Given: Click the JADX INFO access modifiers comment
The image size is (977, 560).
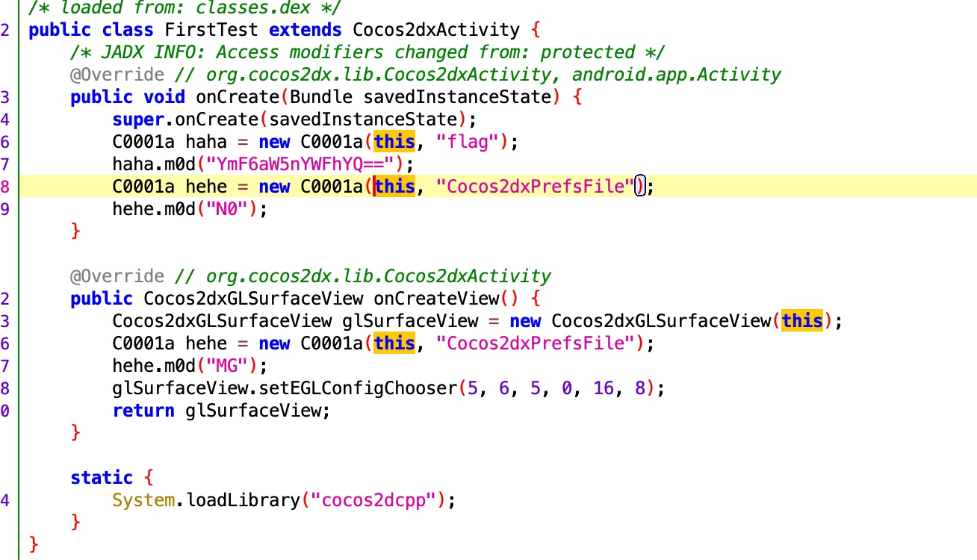Looking at the screenshot, I should 367,52.
